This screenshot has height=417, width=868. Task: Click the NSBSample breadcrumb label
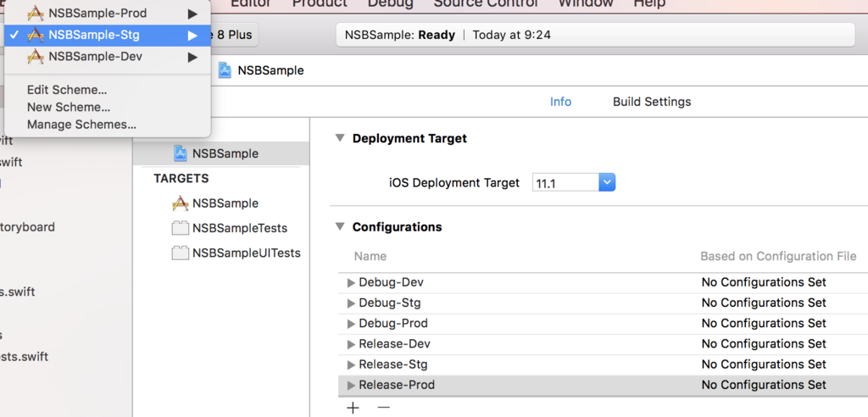coord(270,70)
